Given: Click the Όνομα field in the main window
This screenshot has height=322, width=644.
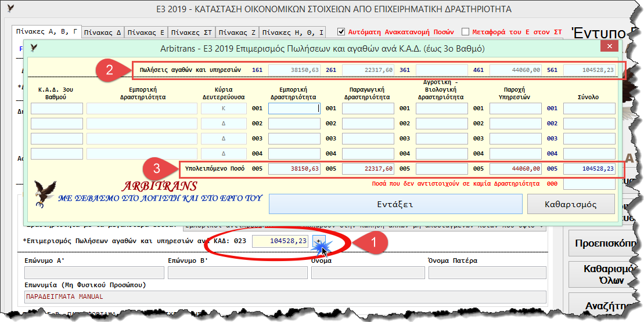Looking at the screenshot, I should [368, 273].
